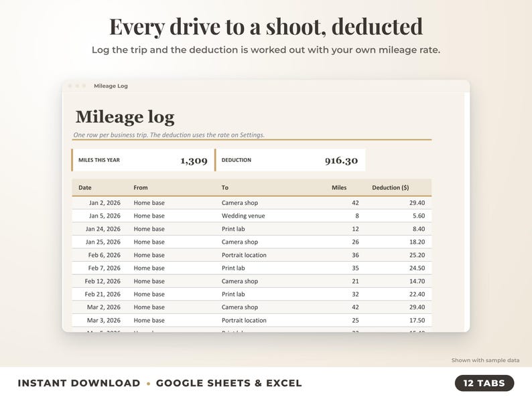Click Camera shop in the Feb 12 row
This screenshot has height=399, width=532.
click(x=240, y=281)
